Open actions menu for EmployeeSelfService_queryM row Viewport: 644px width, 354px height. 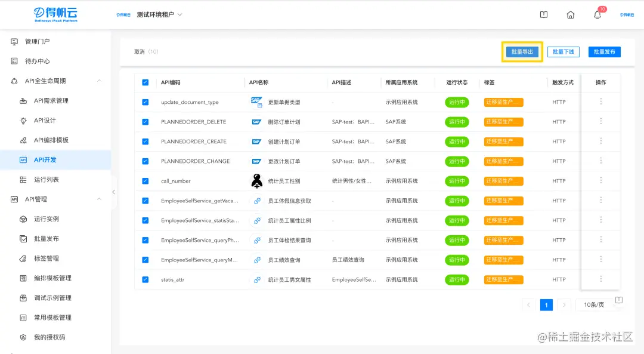pyautogui.click(x=601, y=260)
